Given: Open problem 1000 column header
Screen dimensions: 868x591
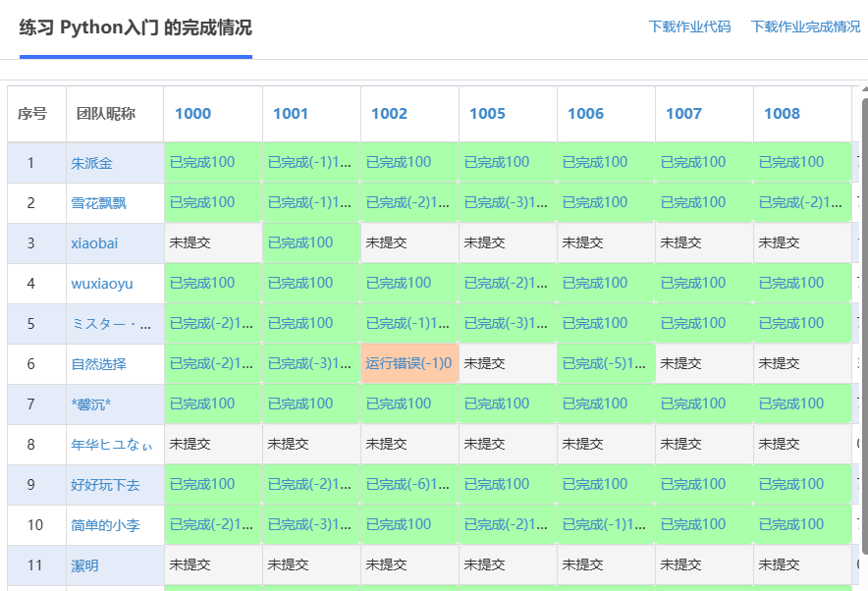Looking at the screenshot, I should [192, 114].
